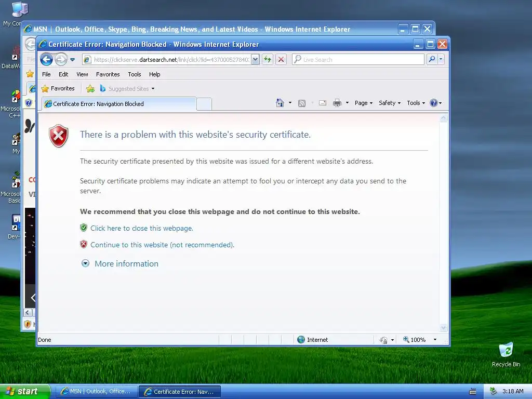This screenshot has width=532, height=399.
Task: Open the Tools menu in menu bar
Action: click(x=135, y=74)
